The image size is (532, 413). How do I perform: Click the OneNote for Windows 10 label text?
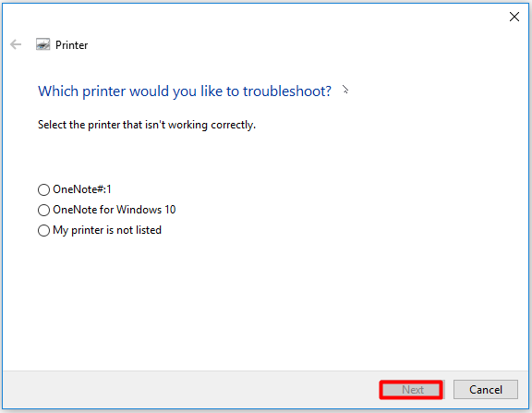pos(115,210)
